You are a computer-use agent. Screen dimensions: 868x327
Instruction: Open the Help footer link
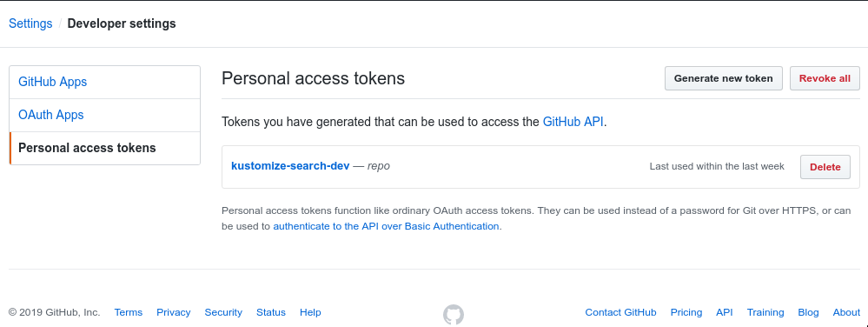coord(310,312)
